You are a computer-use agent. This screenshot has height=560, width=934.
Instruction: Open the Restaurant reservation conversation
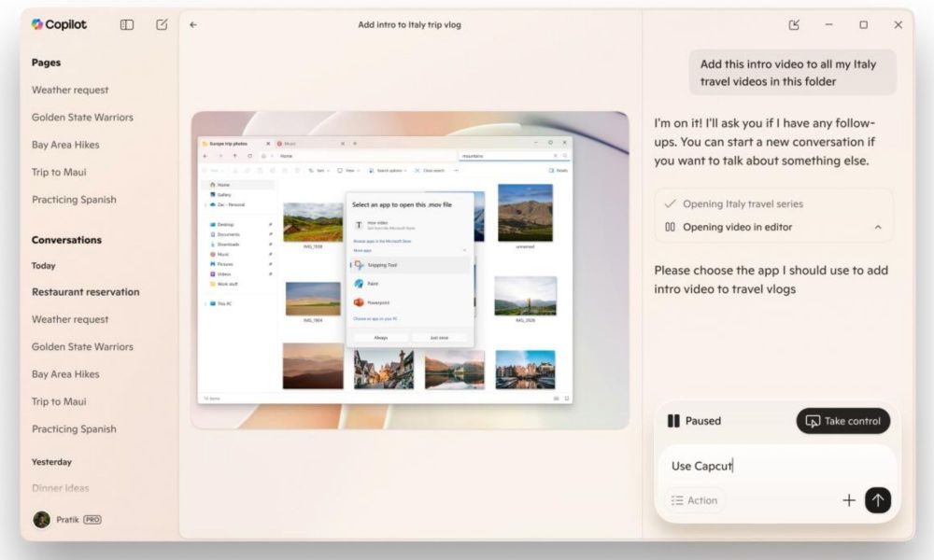(x=85, y=292)
